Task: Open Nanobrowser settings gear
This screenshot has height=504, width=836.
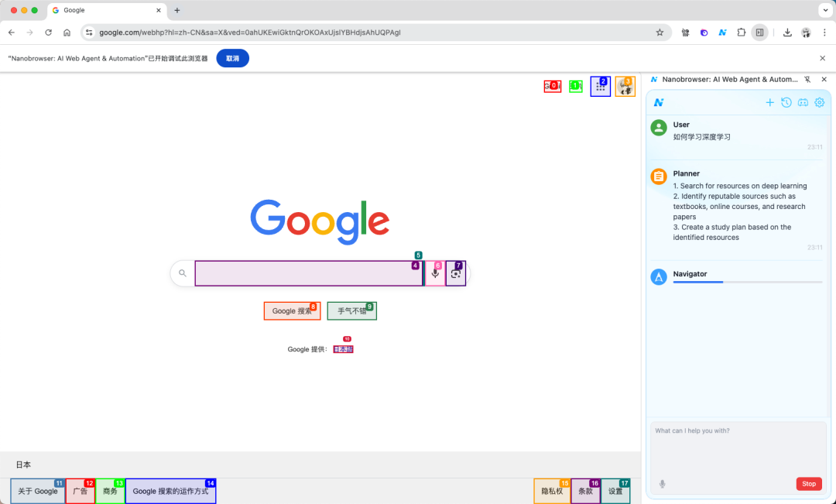Action: coord(820,102)
